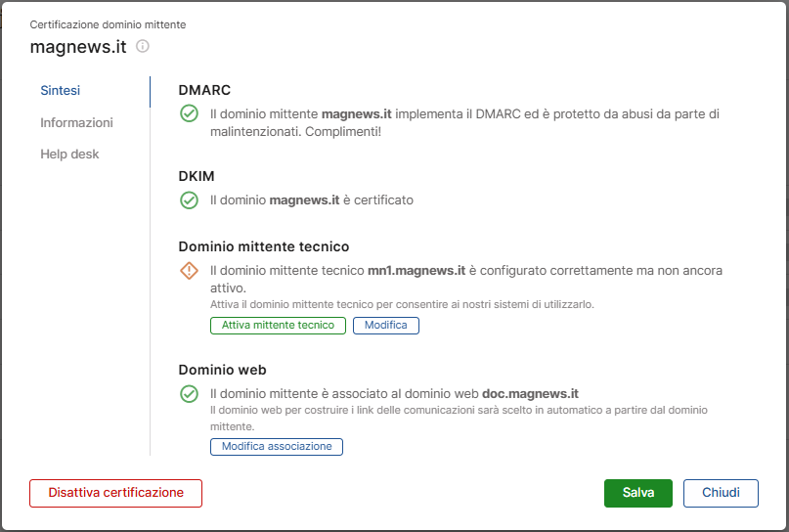This screenshot has height=532, width=789.
Task: Click the bold doc.magnews.it domain text
Action: pos(530,393)
